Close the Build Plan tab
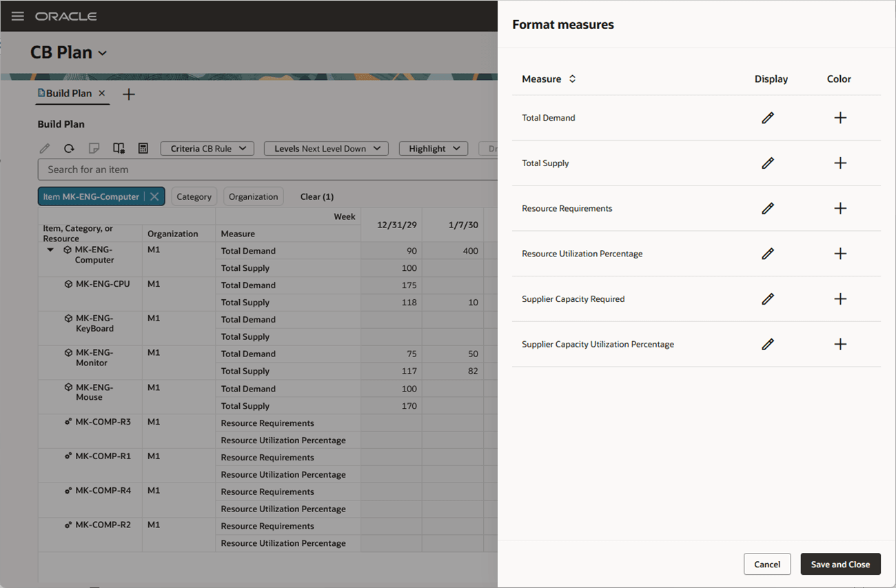Viewport: 896px width, 588px height. tap(102, 93)
